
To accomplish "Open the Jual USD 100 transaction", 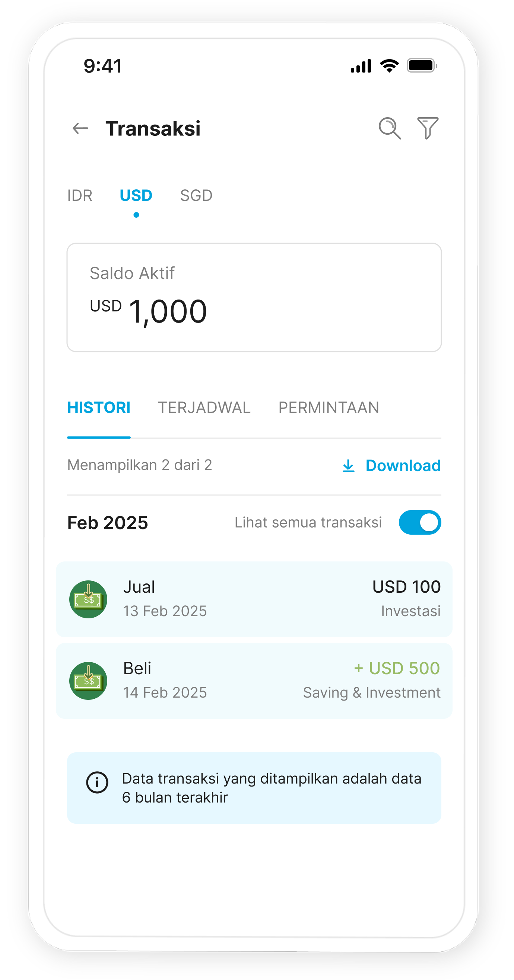I will (x=254, y=599).
